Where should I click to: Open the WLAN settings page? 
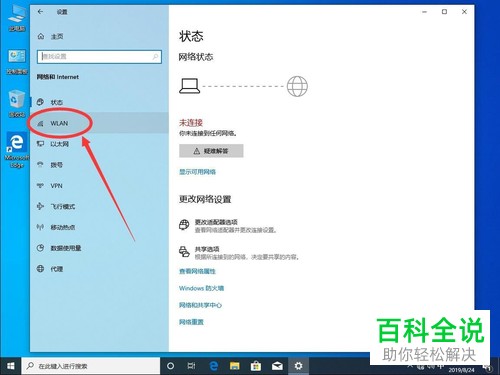[x=99, y=123]
